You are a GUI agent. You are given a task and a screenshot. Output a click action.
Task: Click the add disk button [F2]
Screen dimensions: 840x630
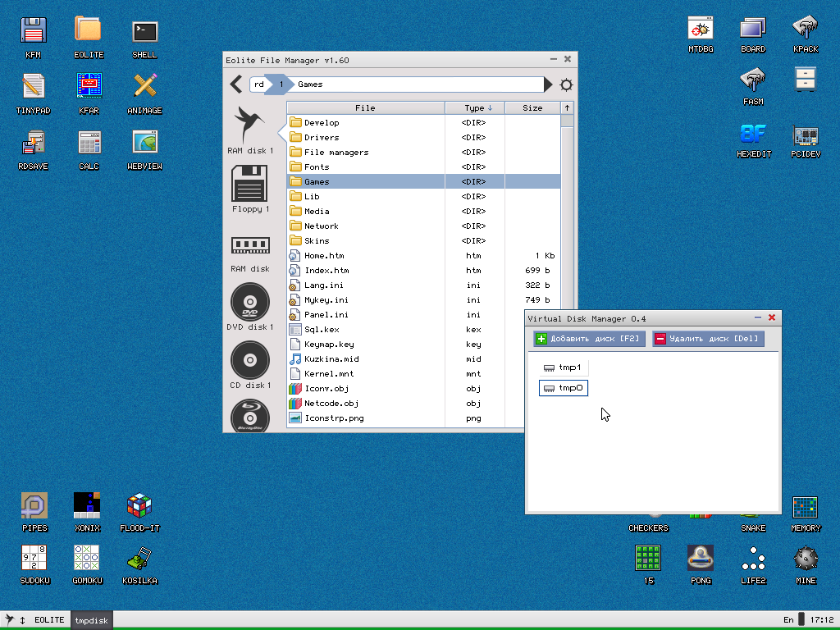(x=589, y=339)
